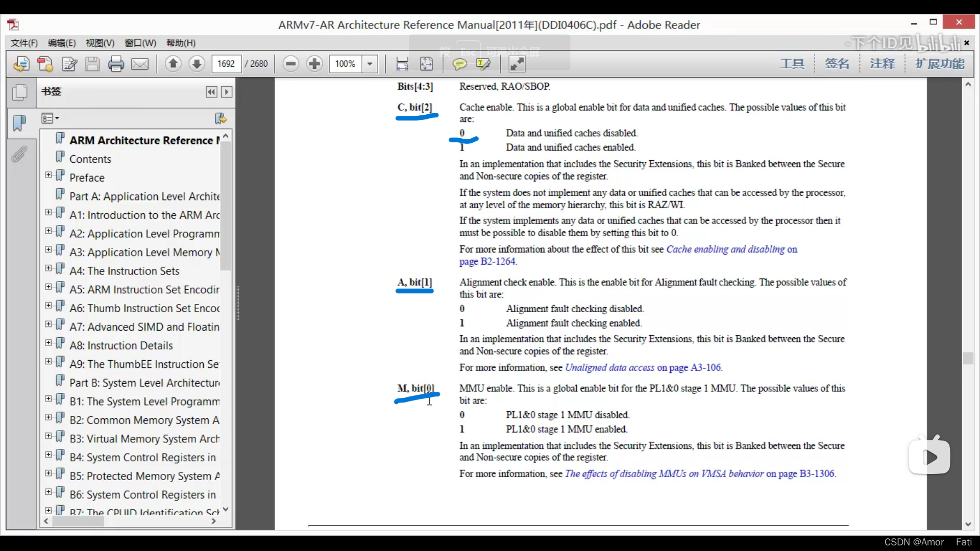This screenshot has height=551, width=980.
Task: Select the A9: The ThumbEE Instruction Set bookmark
Action: pyautogui.click(x=144, y=364)
